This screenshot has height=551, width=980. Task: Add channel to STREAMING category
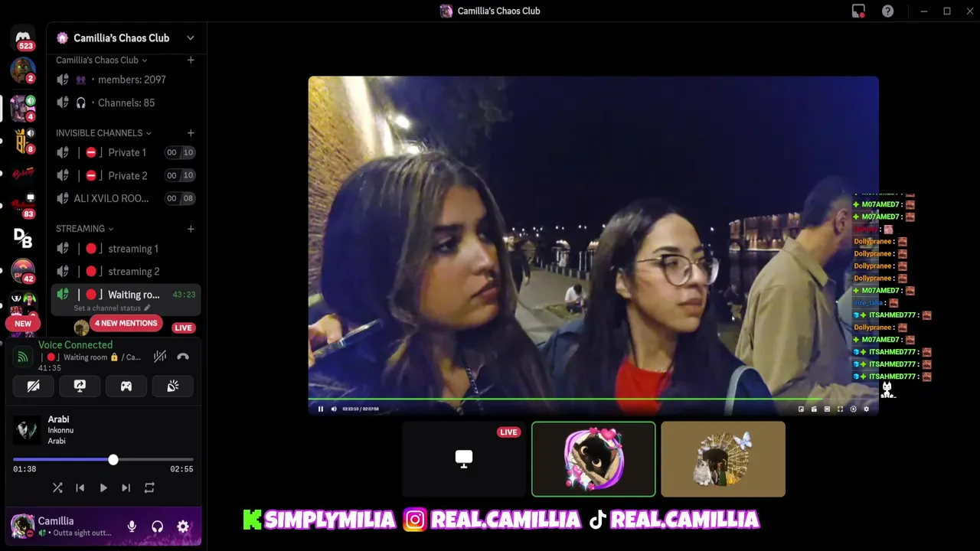(x=191, y=229)
